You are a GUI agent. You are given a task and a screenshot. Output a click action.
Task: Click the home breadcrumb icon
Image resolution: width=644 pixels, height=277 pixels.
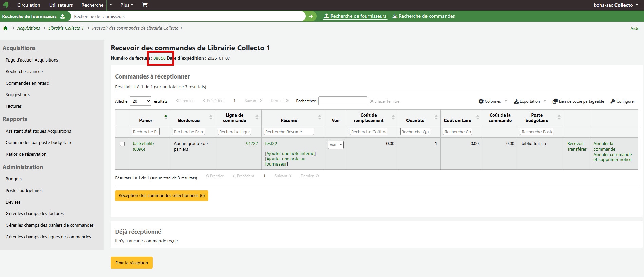5,28
